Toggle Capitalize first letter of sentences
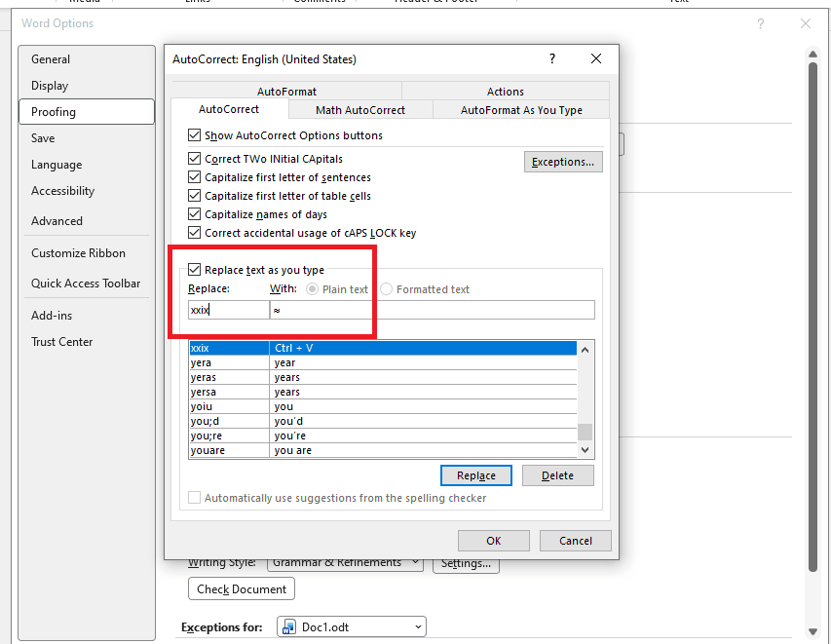This screenshot has height=644, width=831. (x=195, y=177)
